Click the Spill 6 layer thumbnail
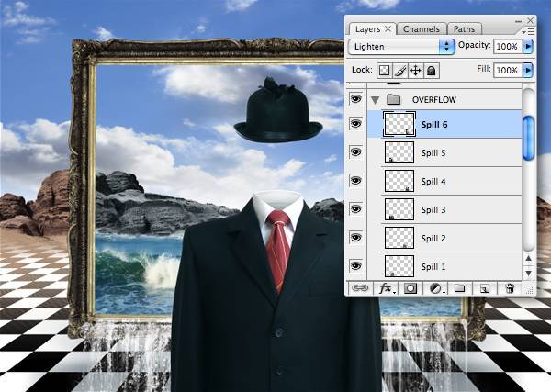551x392 pixels. coord(399,124)
